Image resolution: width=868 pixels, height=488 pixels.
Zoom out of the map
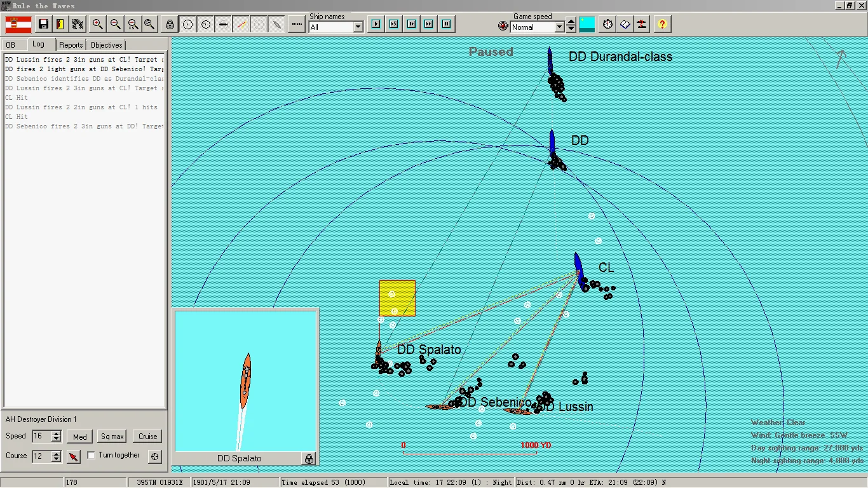[115, 25]
